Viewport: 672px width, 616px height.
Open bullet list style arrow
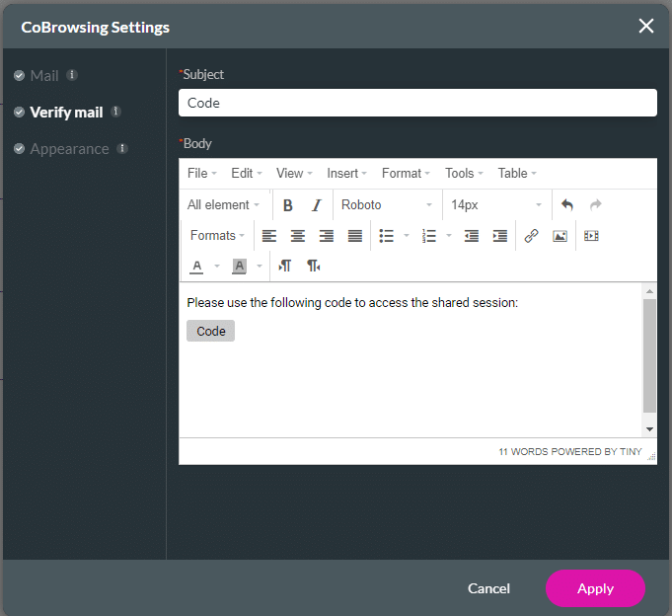(407, 236)
